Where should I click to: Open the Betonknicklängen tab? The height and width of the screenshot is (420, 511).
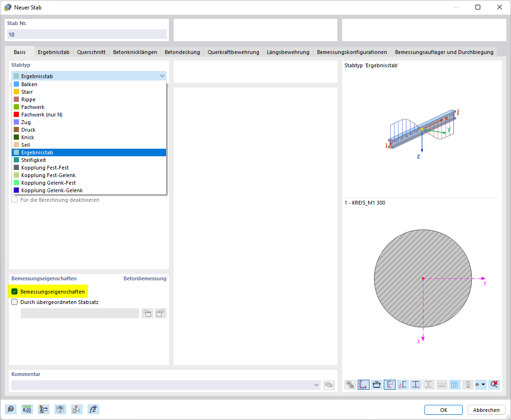[135, 52]
